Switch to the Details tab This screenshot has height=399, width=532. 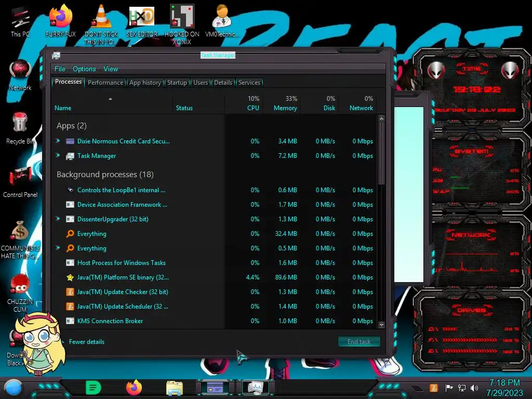[223, 83]
